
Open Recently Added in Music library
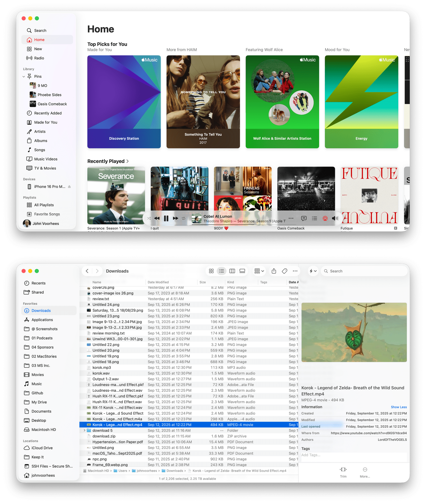point(47,113)
